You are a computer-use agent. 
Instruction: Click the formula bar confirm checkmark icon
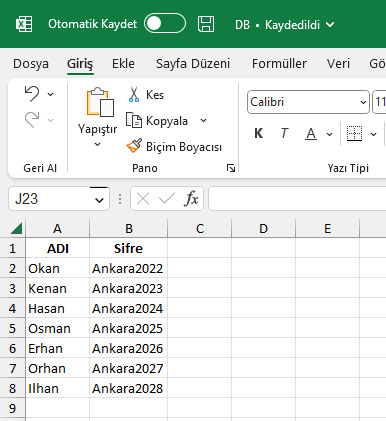pos(167,199)
